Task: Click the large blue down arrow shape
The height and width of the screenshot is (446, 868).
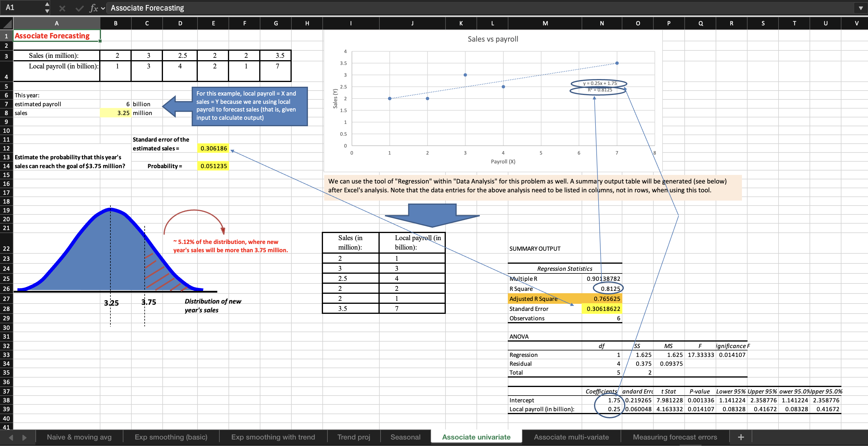Action: (432, 215)
